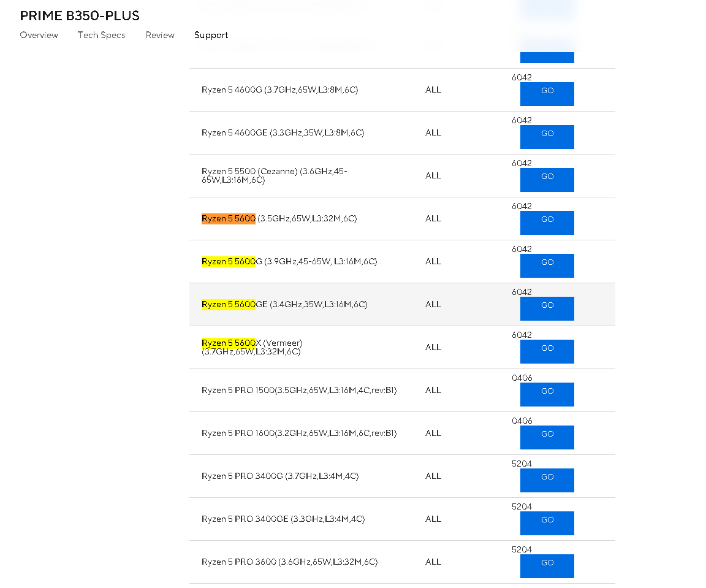Click GO for Ryzen 5 PRO 1500

(x=547, y=394)
